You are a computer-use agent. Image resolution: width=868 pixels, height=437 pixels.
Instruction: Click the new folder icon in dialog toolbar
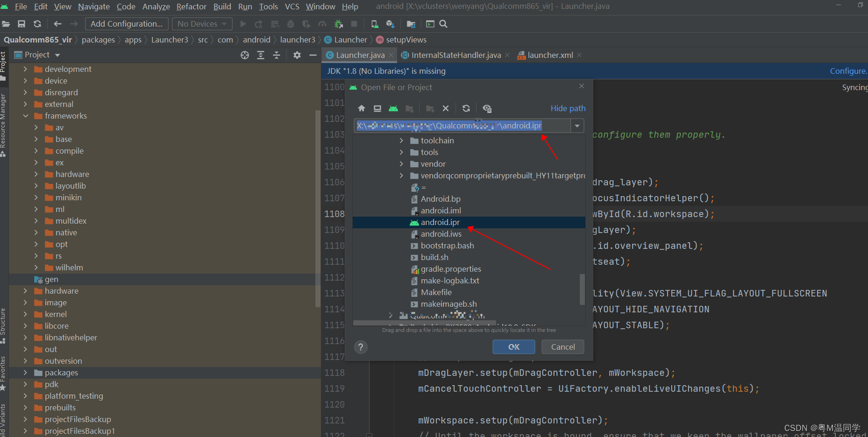[x=430, y=108]
